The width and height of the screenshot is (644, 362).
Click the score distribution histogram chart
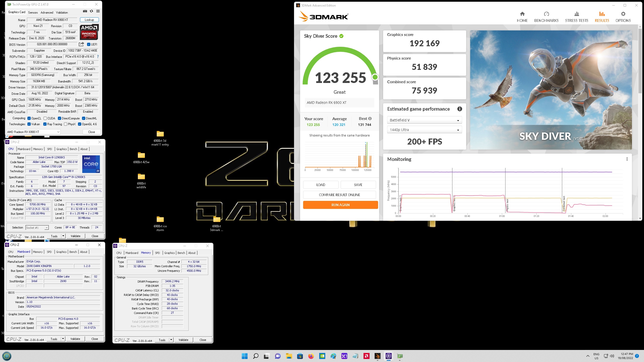pos(339,156)
